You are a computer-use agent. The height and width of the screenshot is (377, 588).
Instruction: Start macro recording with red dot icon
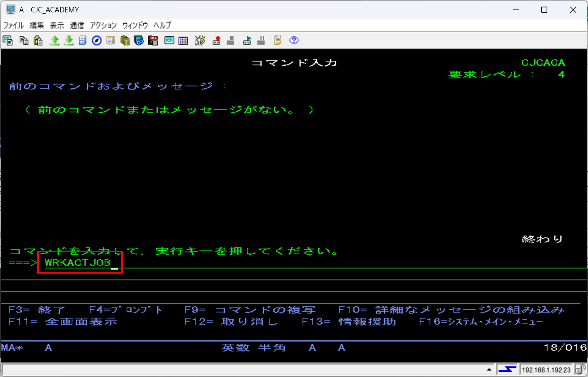(216, 40)
